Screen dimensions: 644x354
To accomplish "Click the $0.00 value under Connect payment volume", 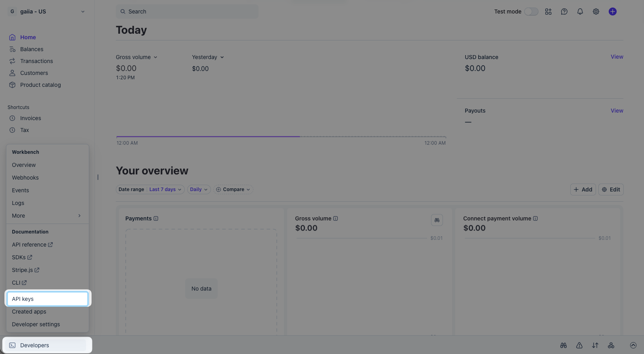I will 474,228.
